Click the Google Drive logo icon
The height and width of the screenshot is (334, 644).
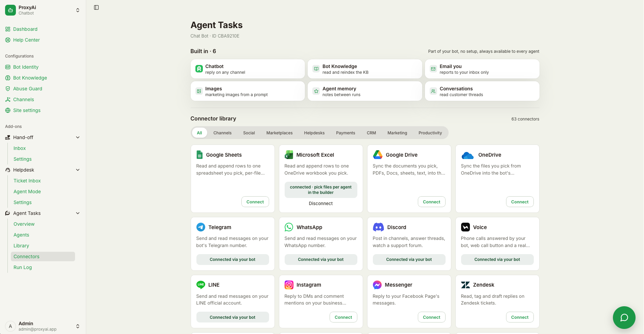pos(378,155)
